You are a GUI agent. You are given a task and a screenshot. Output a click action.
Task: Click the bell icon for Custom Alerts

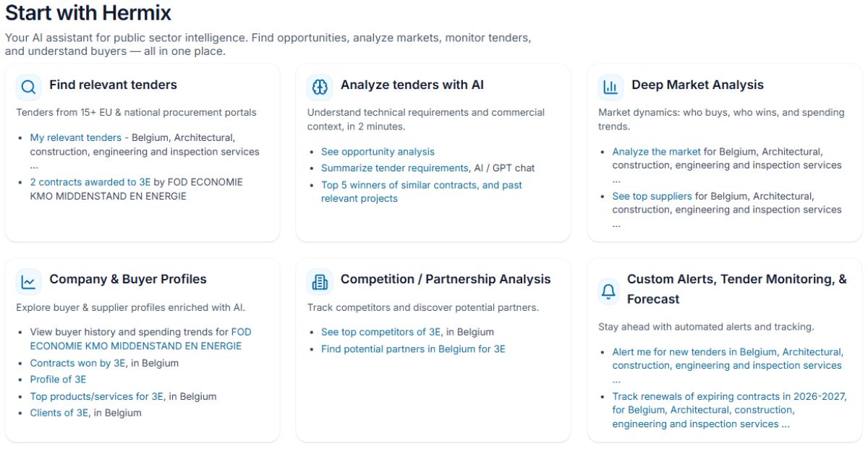coord(609,291)
